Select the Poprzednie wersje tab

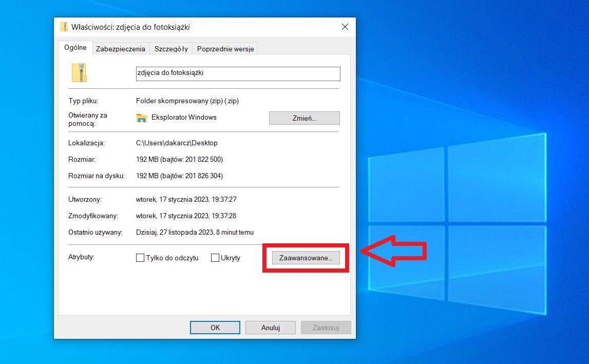(x=225, y=49)
